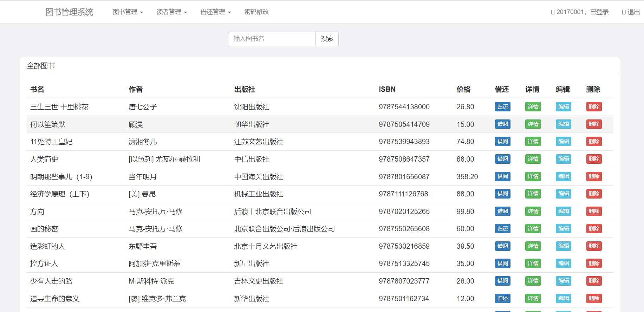
Task: Delete 11处特工皇妃 record
Action: [594, 142]
